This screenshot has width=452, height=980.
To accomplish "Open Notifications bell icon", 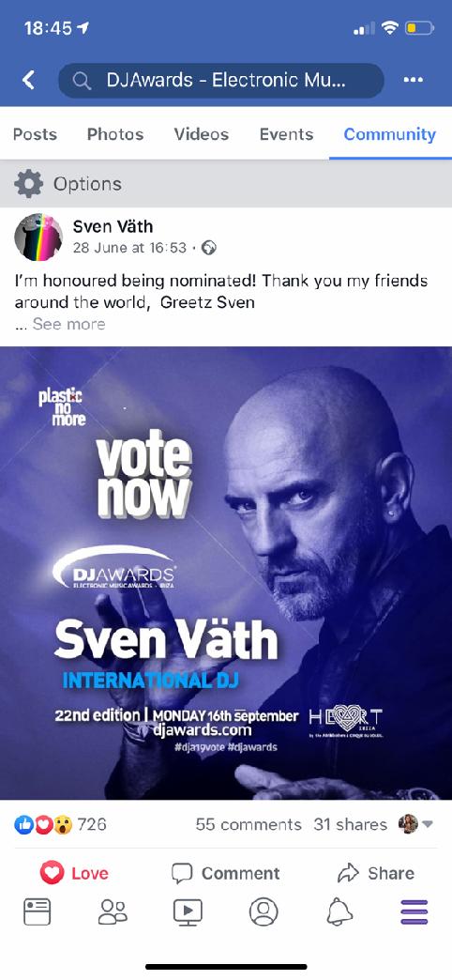I will (339, 911).
